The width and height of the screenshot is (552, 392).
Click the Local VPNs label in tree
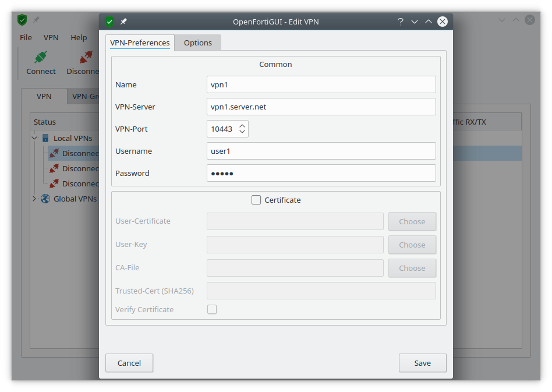73,138
